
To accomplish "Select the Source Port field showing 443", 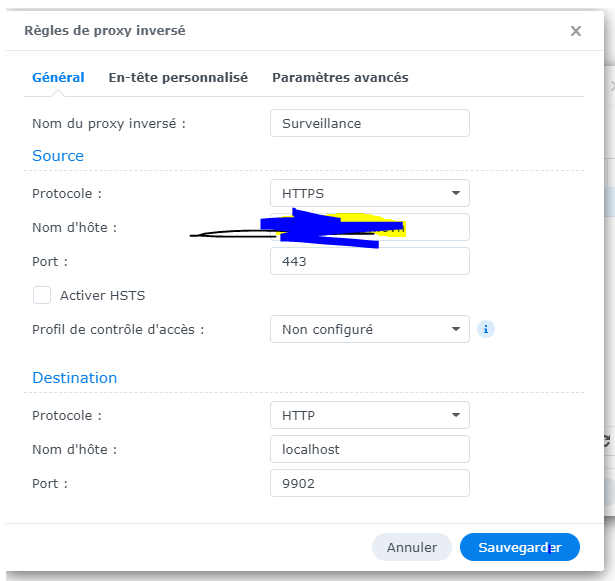I will point(369,261).
